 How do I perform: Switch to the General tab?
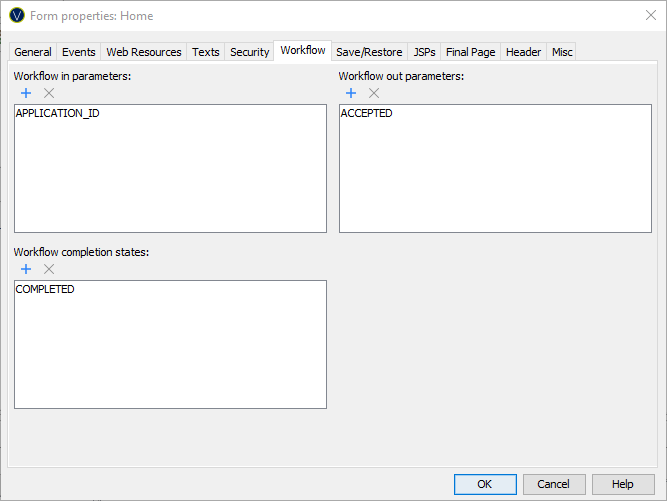[x=33, y=52]
